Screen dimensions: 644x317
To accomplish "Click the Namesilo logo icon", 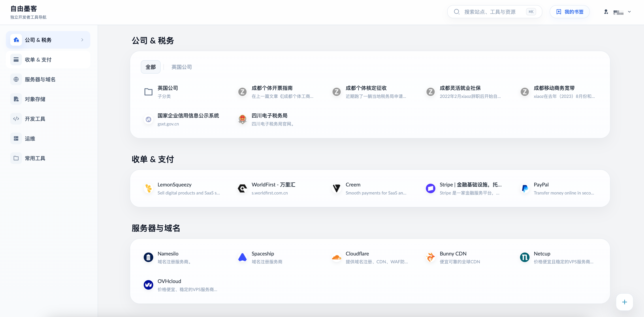I will point(148,257).
